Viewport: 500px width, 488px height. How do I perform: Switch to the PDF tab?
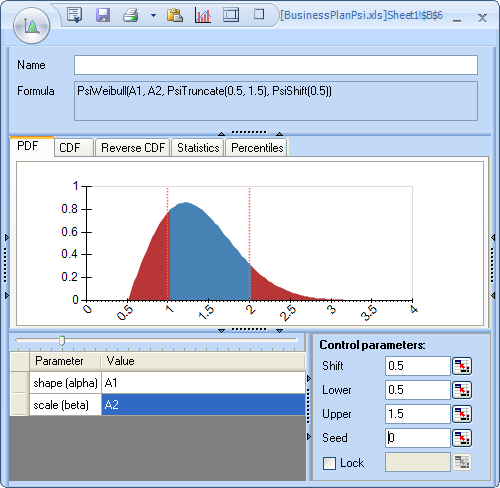click(32, 146)
